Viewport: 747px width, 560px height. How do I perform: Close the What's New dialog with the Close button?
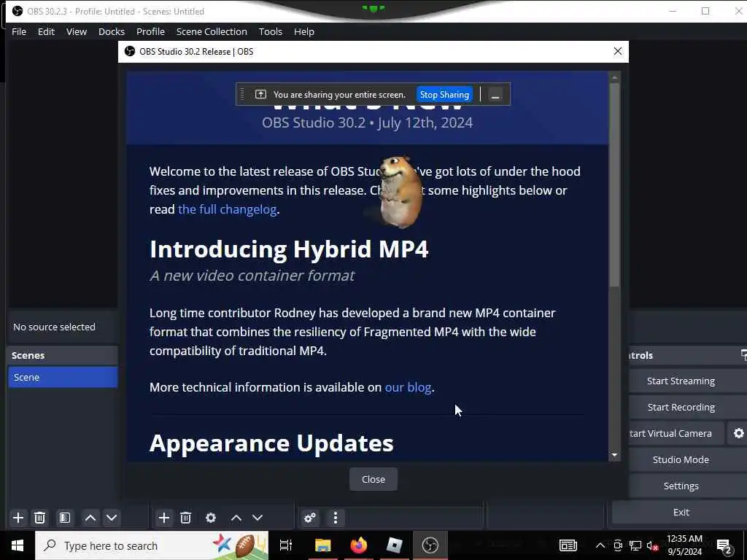coord(373,479)
